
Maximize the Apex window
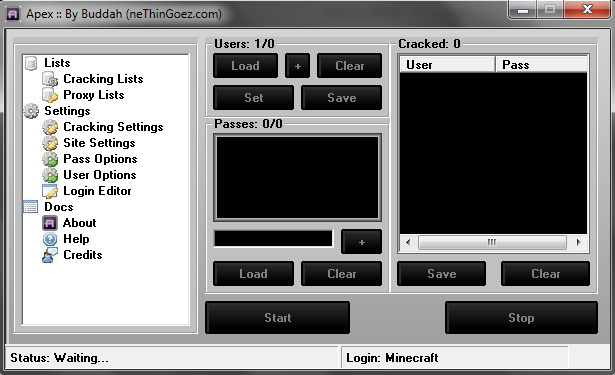(x=550, y=9)
